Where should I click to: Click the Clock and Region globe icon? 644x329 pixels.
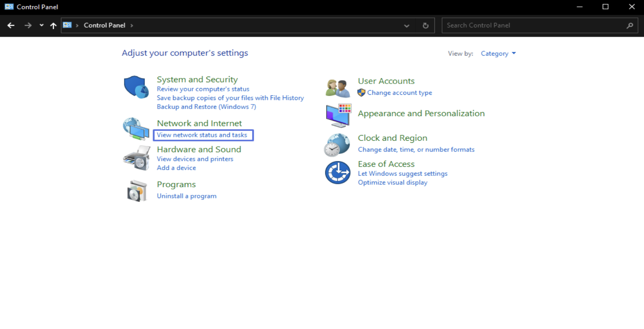pyautogui.click(x=337, y=145)
